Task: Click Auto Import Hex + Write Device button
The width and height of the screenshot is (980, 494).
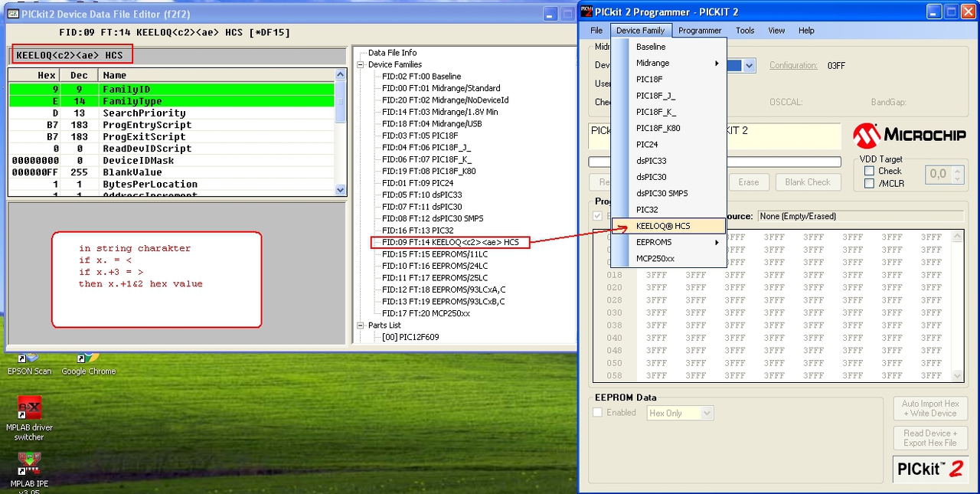Action: pos(930,408)
